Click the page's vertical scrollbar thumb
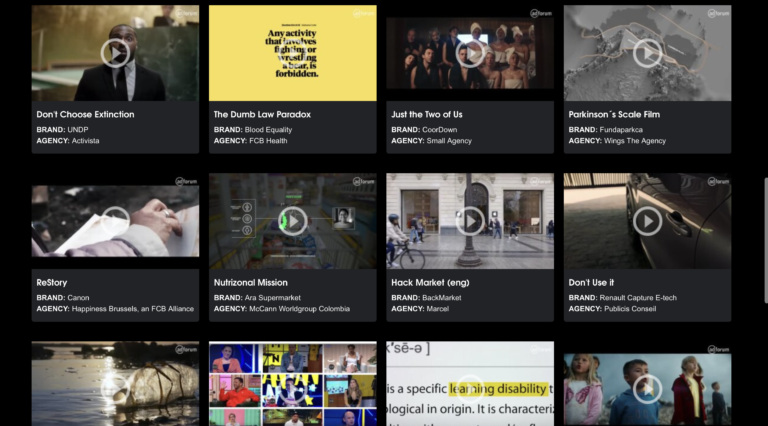This screenshot has width=768, height=426. [x=766, y=240]
